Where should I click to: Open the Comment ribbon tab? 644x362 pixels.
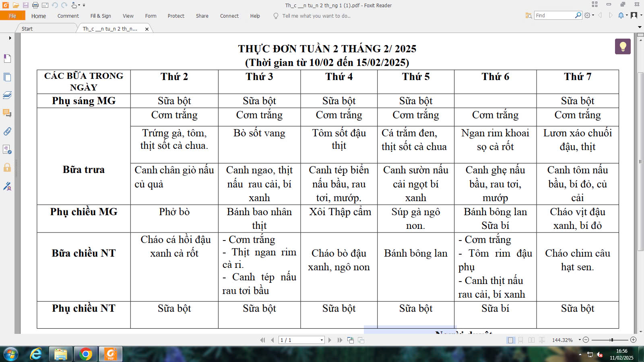click(68, 16)
